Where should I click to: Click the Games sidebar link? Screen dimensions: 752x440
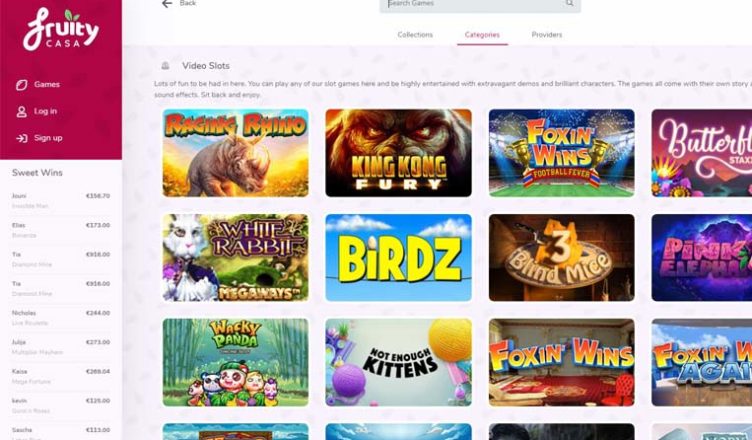[x=47, y=84]
